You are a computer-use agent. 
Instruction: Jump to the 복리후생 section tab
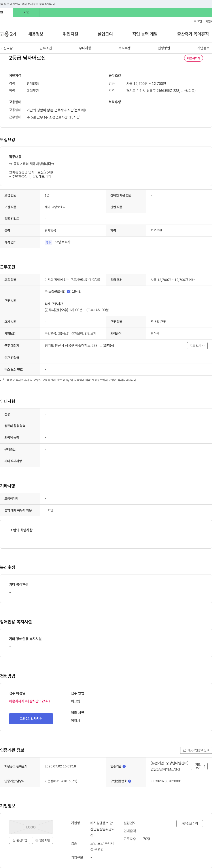click(125, 48)
